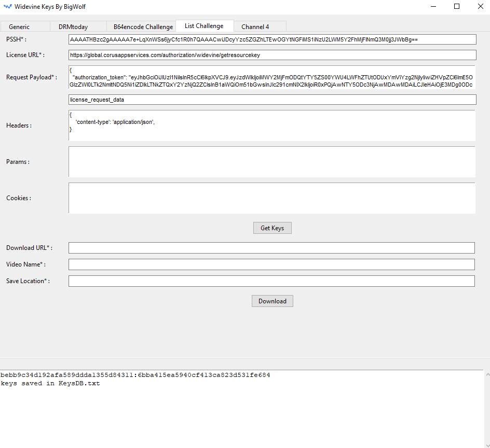
Task: Close the Widevine Keys window
Action: pos(480,7)
